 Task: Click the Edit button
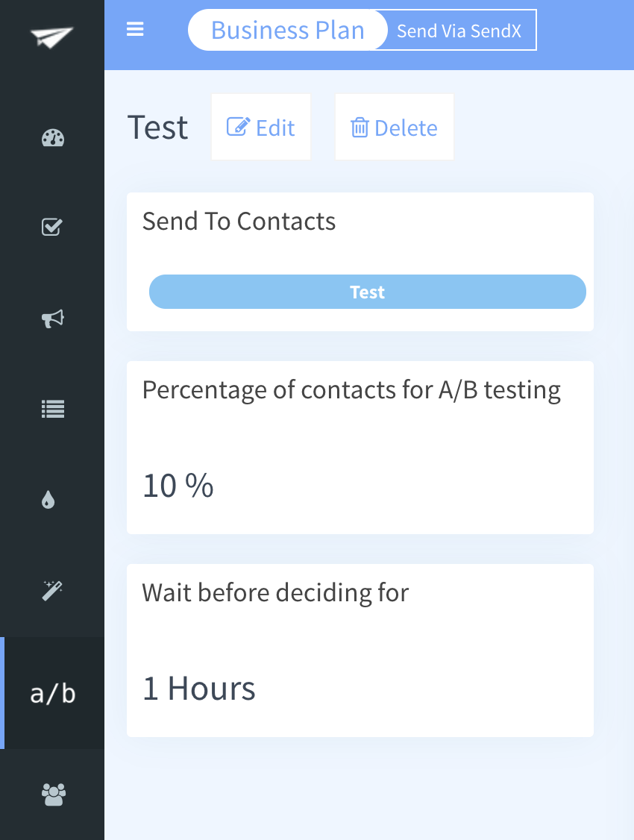[x=261, y=127]
